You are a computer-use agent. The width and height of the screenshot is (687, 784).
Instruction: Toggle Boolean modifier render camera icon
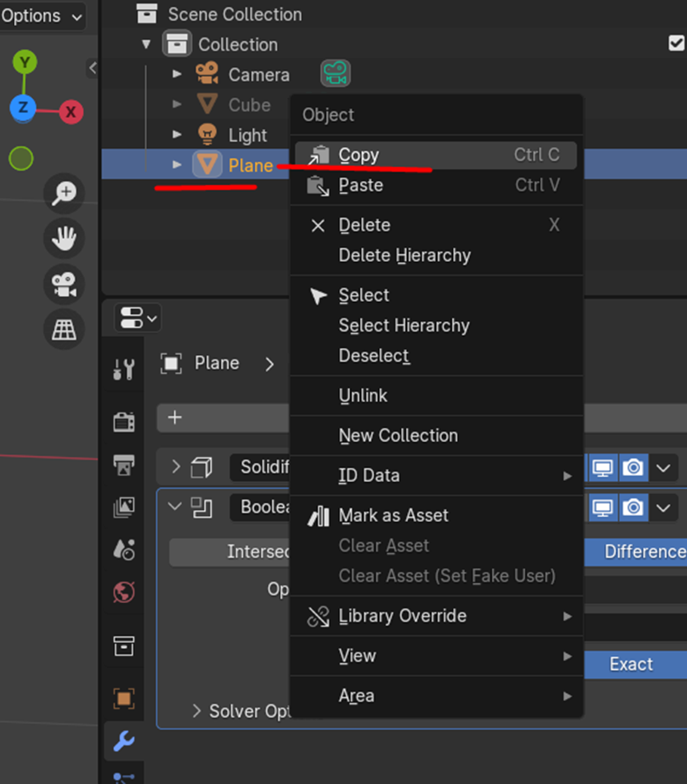[x=633, y=507]
